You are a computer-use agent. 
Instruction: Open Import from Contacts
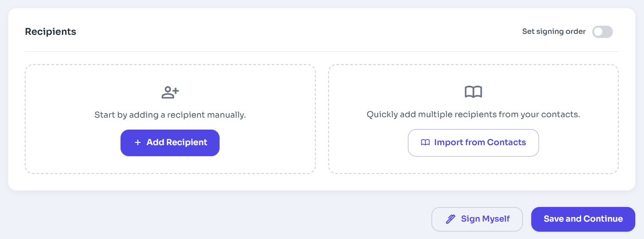(x=473, y=143)
